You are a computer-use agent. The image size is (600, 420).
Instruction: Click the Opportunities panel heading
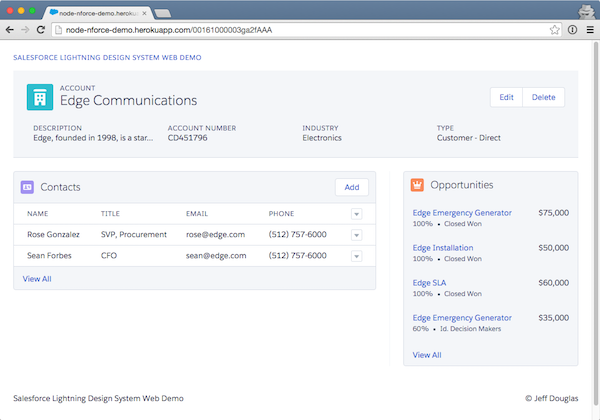pos(461,185)
